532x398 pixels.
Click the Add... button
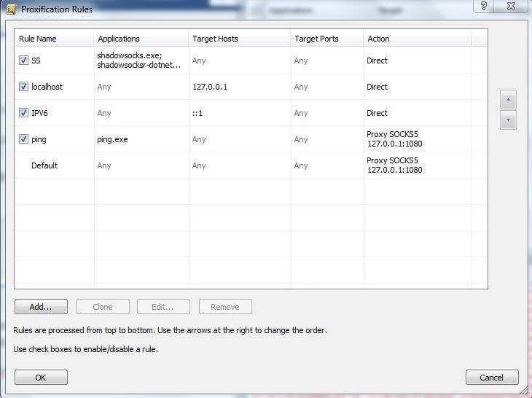pyautogui.click(x=41, y=307)
